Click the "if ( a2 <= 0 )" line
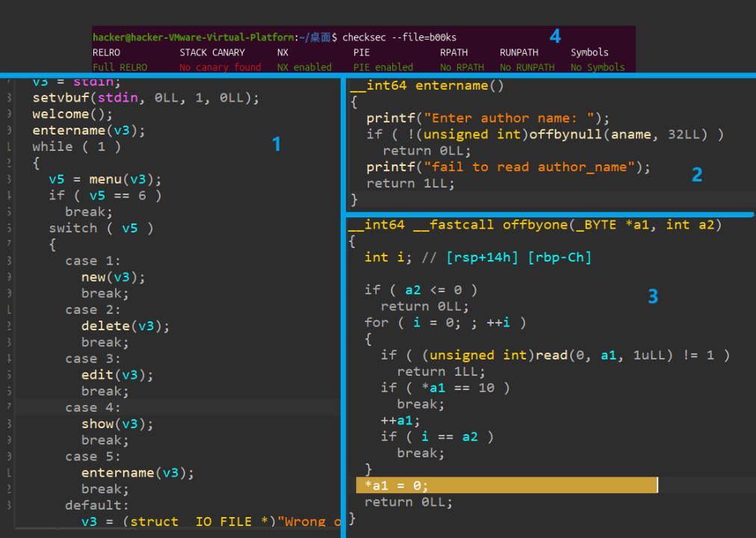 click(x=421, y=290)
